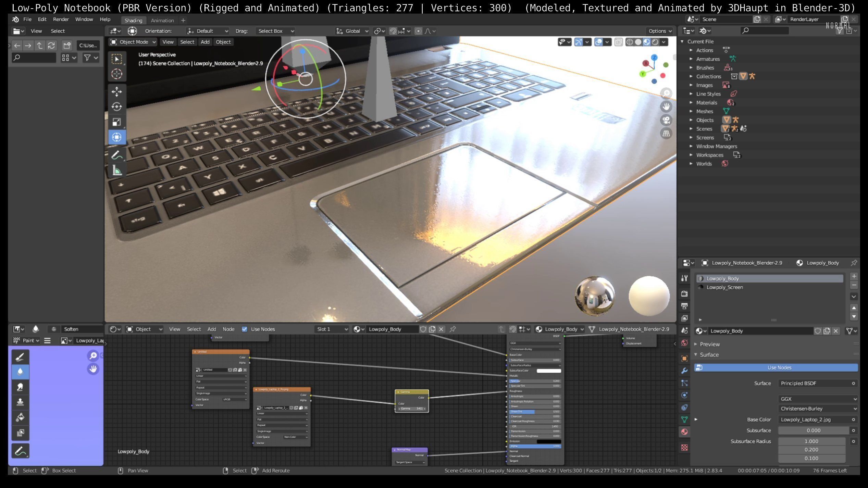Open the Render menu
Screen dimensions: 868x488
[x=61, y=20]
